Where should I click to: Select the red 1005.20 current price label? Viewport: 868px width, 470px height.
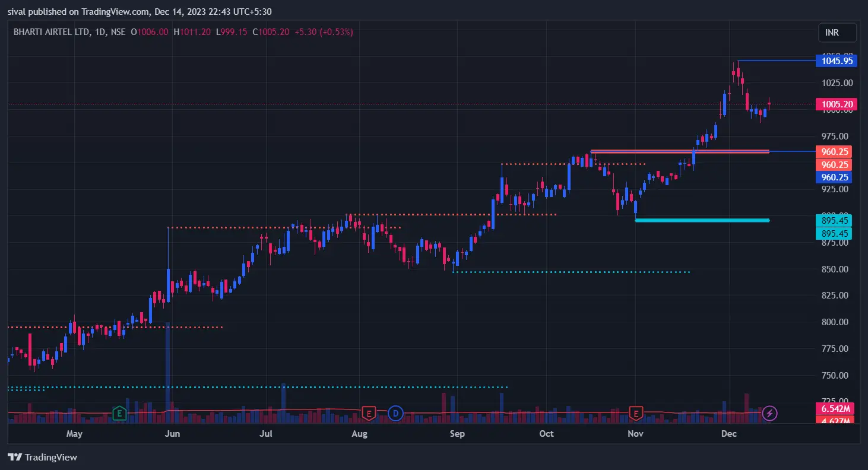pyautogui.click(x=837, y=104)
